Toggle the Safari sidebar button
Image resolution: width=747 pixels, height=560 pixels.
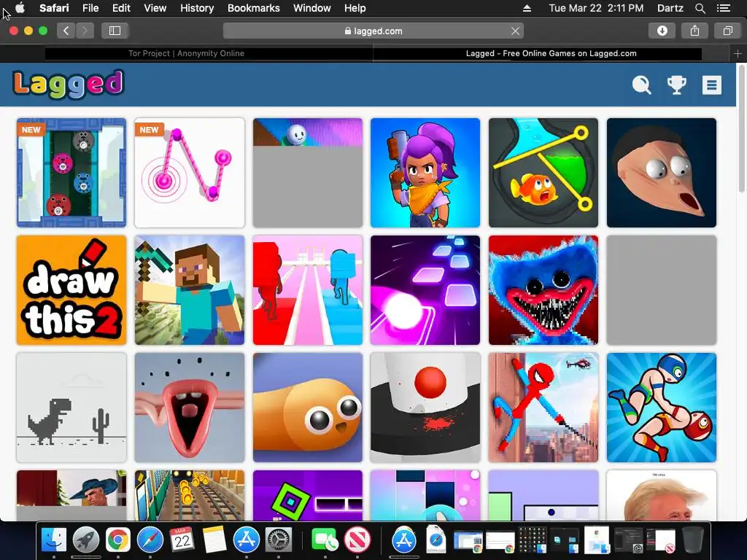point(115,31)
